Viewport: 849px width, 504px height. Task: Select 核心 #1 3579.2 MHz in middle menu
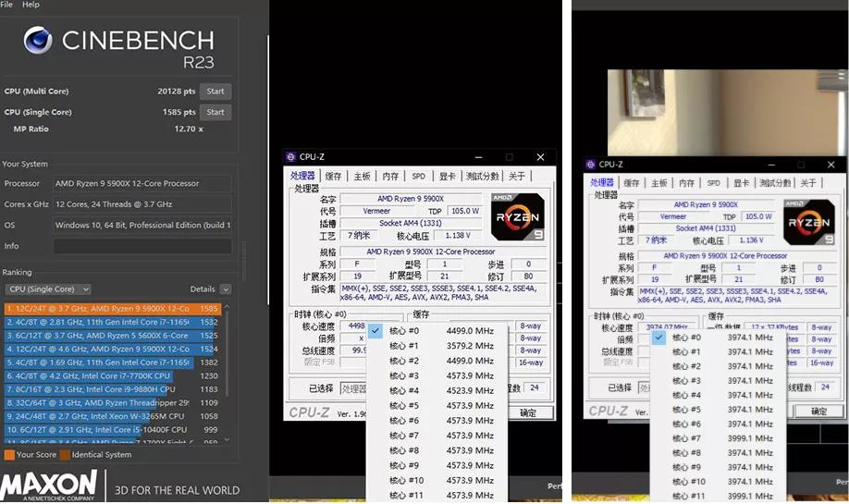(437, 346)
